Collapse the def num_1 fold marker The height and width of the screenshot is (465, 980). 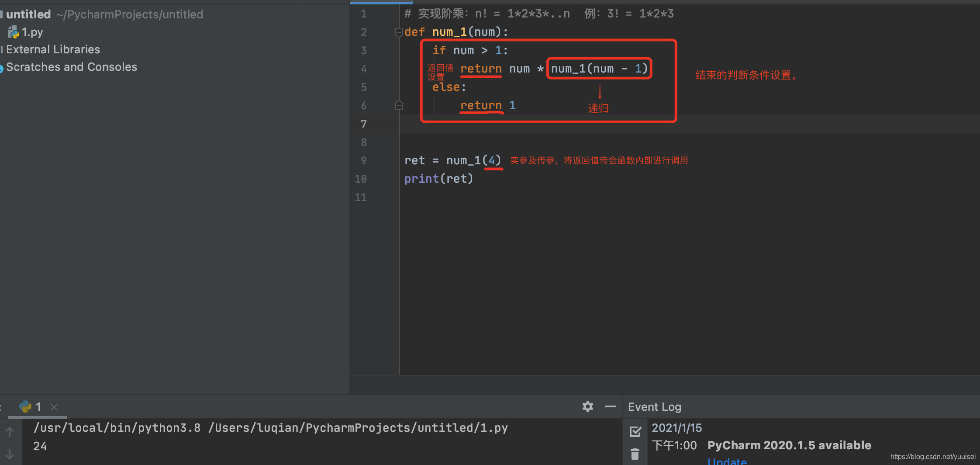pyautogui.click(x=399, y=32)
